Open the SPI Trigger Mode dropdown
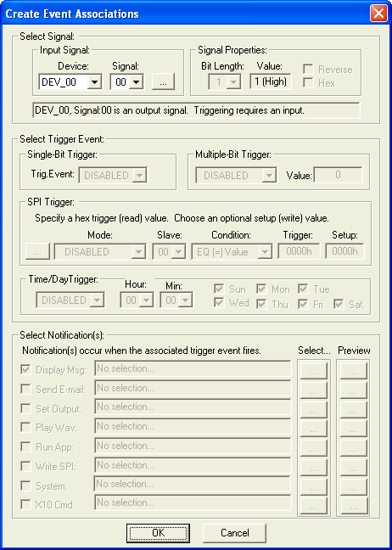This screenshot has width=392, height=550. 99,251
